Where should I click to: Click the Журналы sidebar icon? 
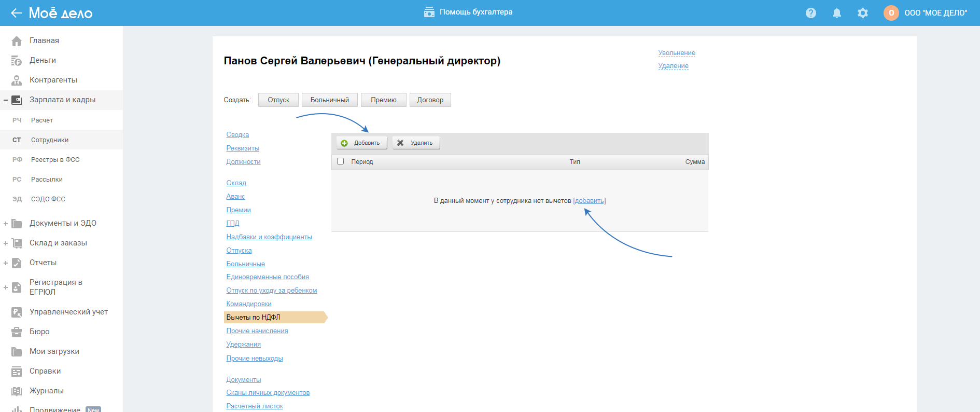(17, 391)
